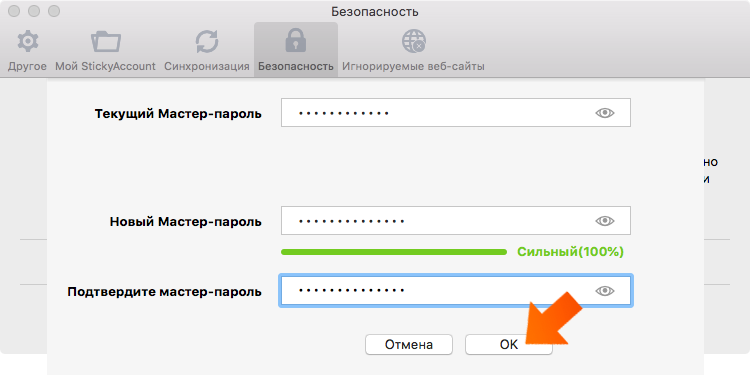Viewport: 750px width, 375px height.
Task: Switch to the Синхронизация tab
Action: [207, 51]
